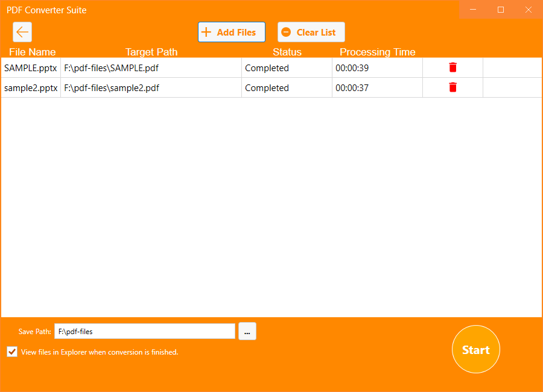Open the save path browse button
The width and height of the screenshot is (543, 392).
pyautogui.click(x=247, y=330)
